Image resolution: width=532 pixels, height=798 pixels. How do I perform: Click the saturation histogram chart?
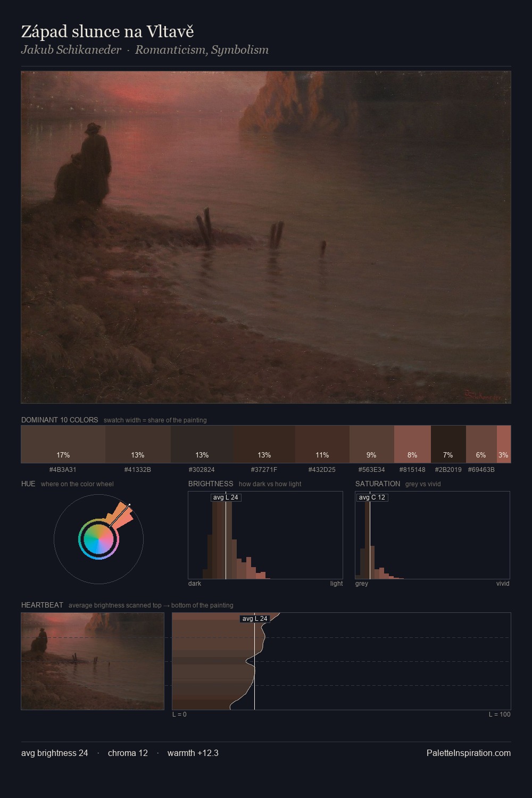pos(433,535)
